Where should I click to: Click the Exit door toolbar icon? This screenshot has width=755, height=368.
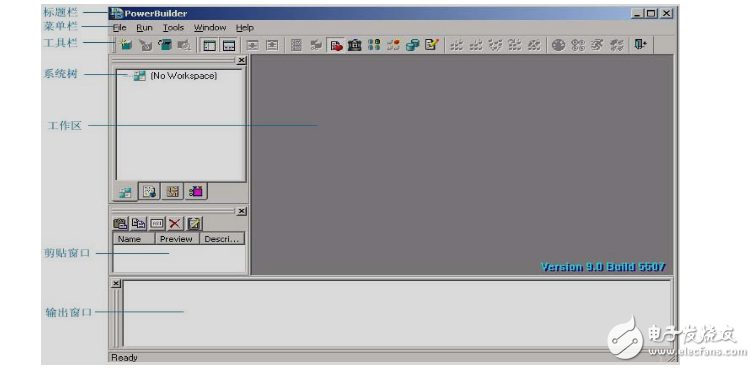(x=640, y=45)
